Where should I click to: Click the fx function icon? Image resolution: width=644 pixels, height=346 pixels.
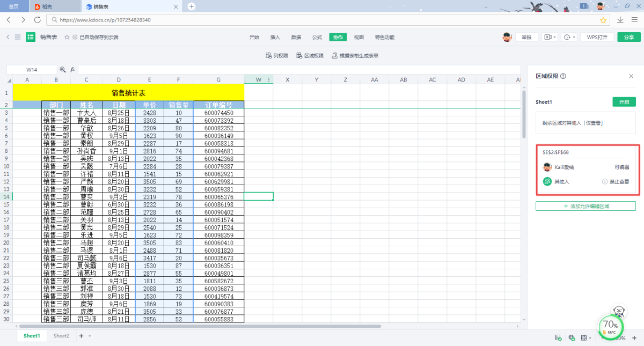(x=72, y=70)
